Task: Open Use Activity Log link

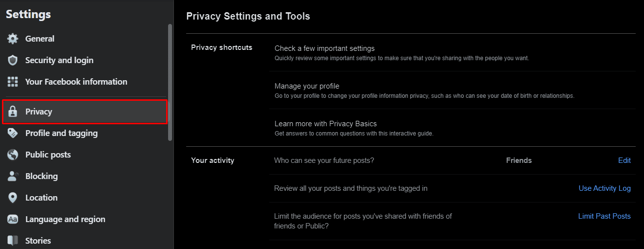Action: (604, 188)
